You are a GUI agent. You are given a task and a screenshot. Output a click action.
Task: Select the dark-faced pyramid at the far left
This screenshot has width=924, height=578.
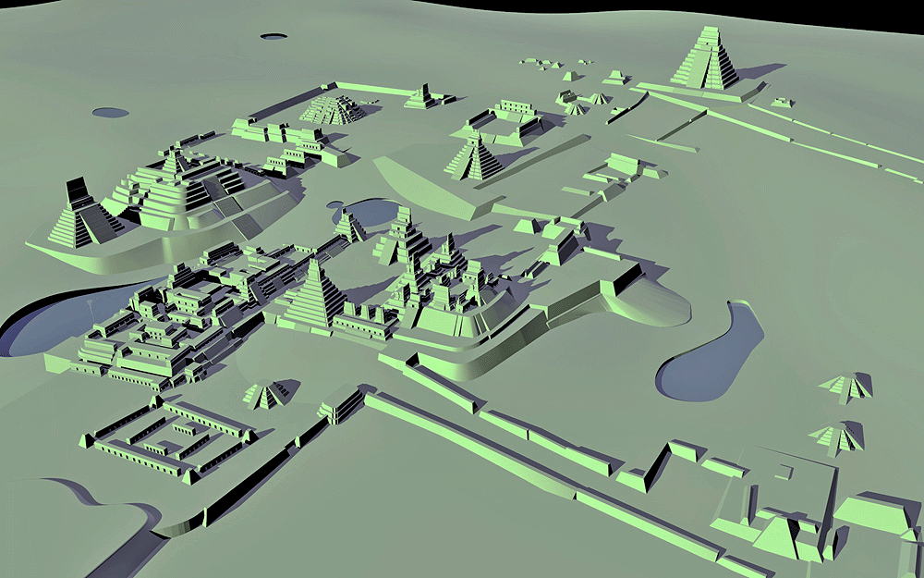(x=79, y=218)
